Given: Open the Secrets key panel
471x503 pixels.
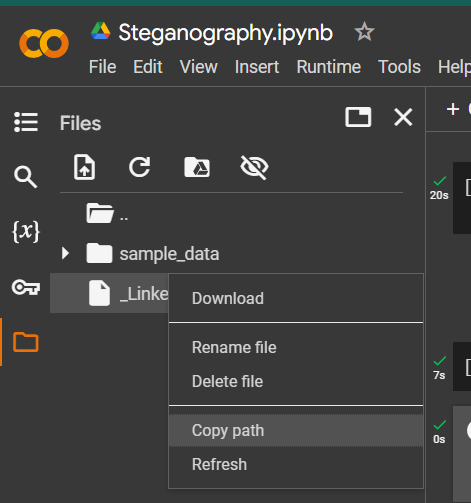Looking at the screenshot, I should coord(26,287).
